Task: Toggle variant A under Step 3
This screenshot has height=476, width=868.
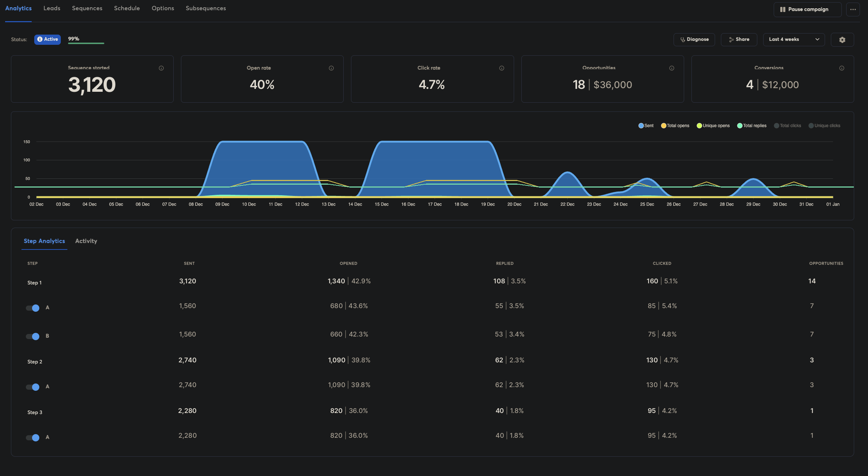Action: (x=33, y=437)
